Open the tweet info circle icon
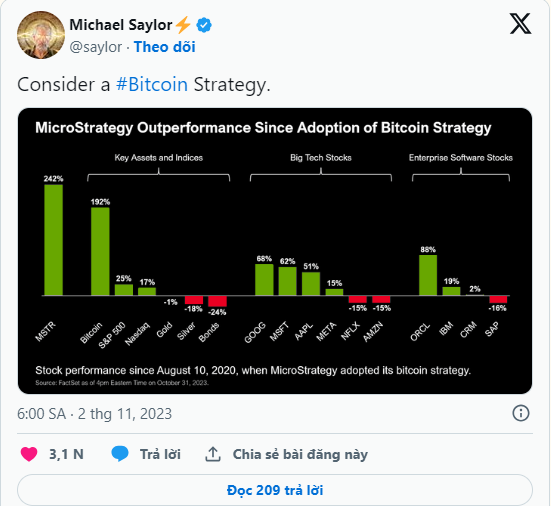The width and height of the screenshot is (551, 506). [520, 413]
